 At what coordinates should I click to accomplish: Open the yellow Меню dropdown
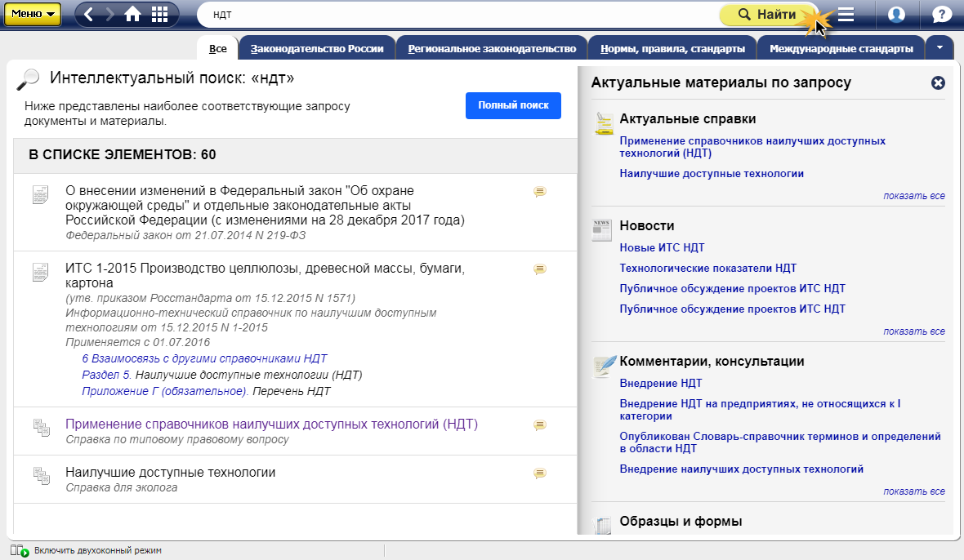33,14
